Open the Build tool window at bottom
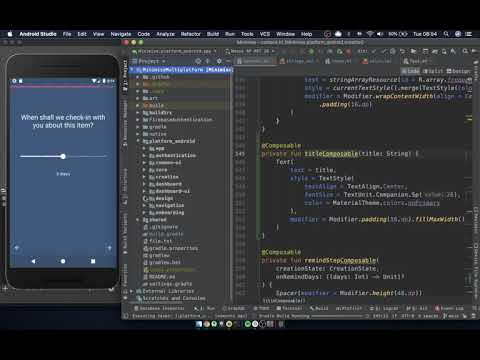This screenshot has height=360, width=480. tap(319, 308)
